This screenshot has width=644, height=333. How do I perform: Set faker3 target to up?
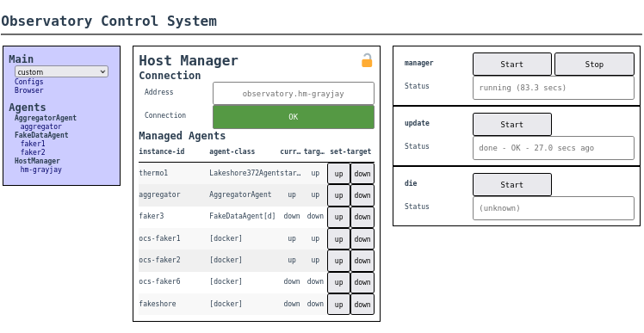(x=338, y=217)
